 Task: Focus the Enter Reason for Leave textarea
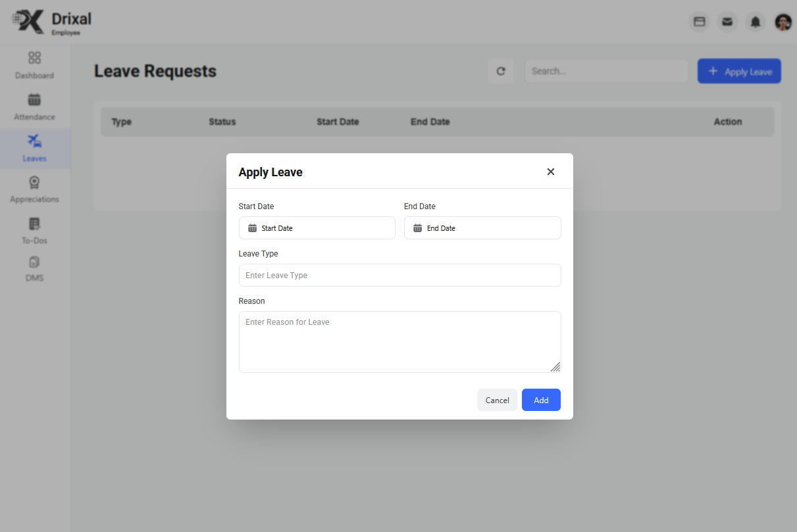pos(399,341)
